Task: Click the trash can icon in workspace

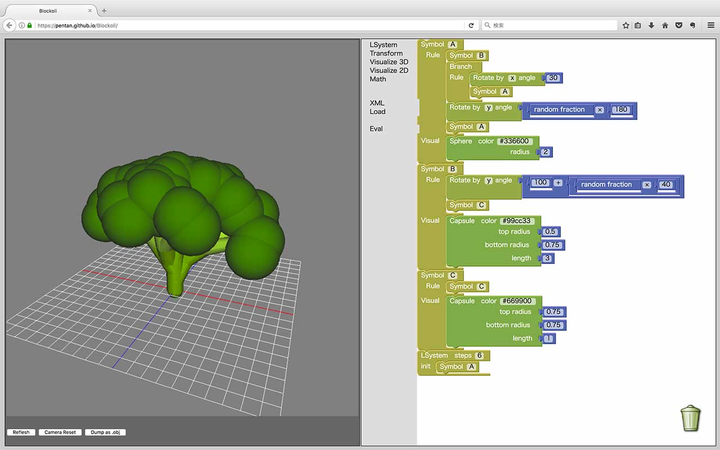Action: click(x=691, y=418)
